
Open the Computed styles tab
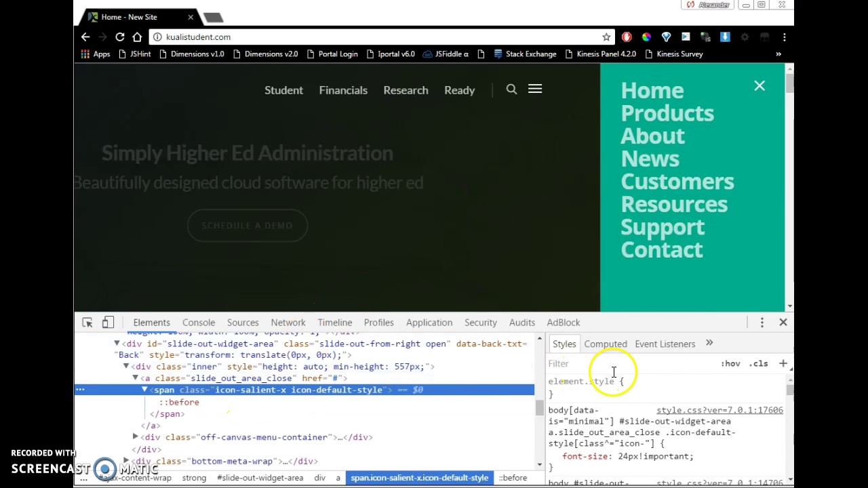(x=606, y=344)
